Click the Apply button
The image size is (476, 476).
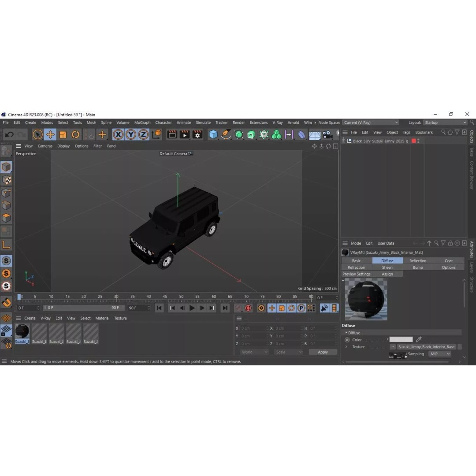coord(323,352)
